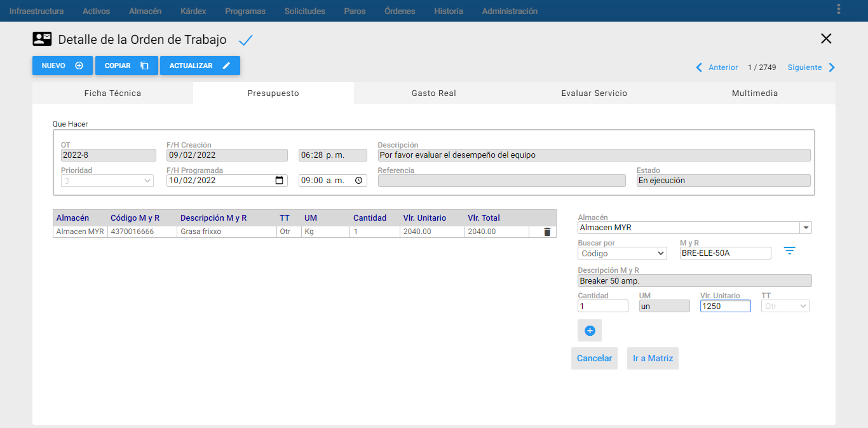The height and width of the screenshot is (428, 868).
Task: Expand the Prioridad dropdown
Action: point(107,181)
